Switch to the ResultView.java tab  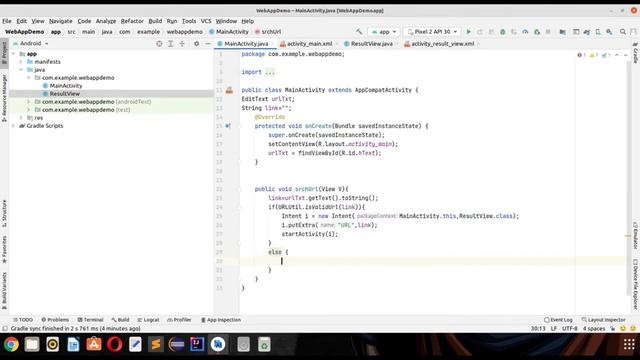[371, 44]
